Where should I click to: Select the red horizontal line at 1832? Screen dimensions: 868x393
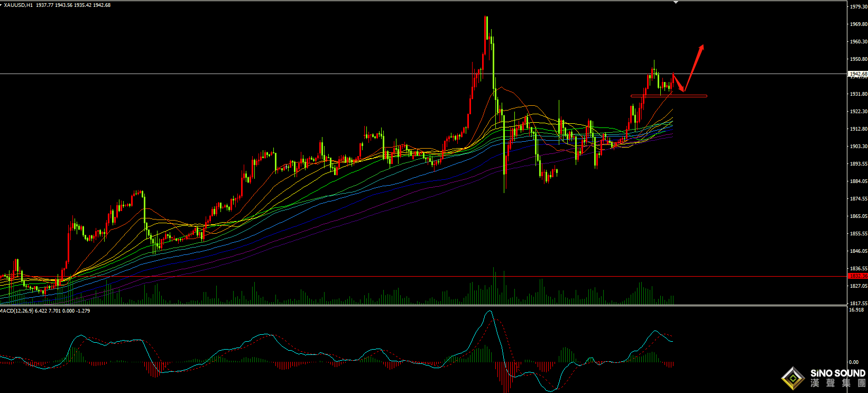point(423,276)
